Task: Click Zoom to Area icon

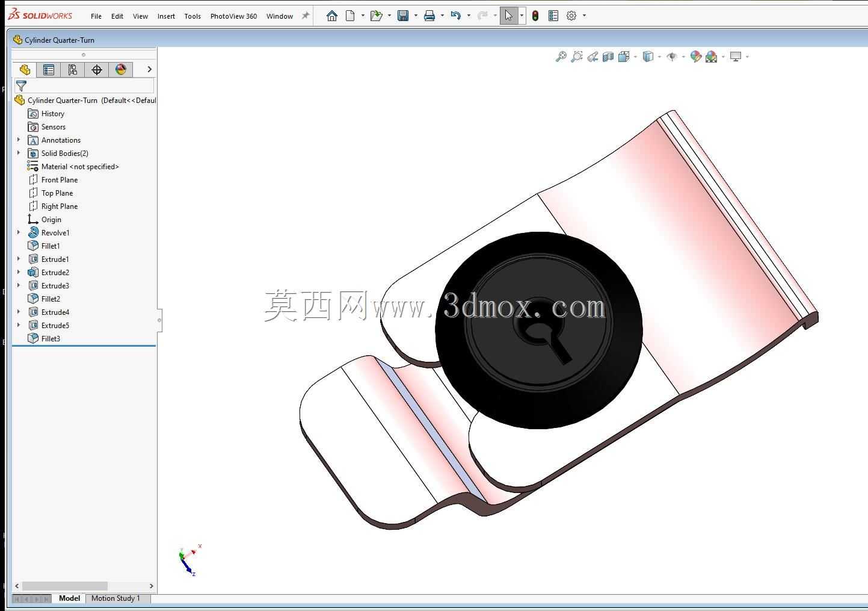Action: click(x=576, y=57)
